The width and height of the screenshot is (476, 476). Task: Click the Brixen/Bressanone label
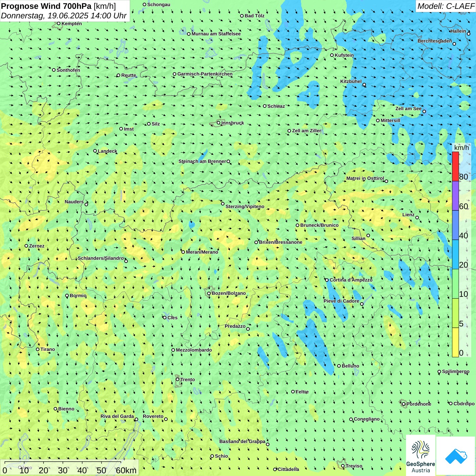click(280, 242)
